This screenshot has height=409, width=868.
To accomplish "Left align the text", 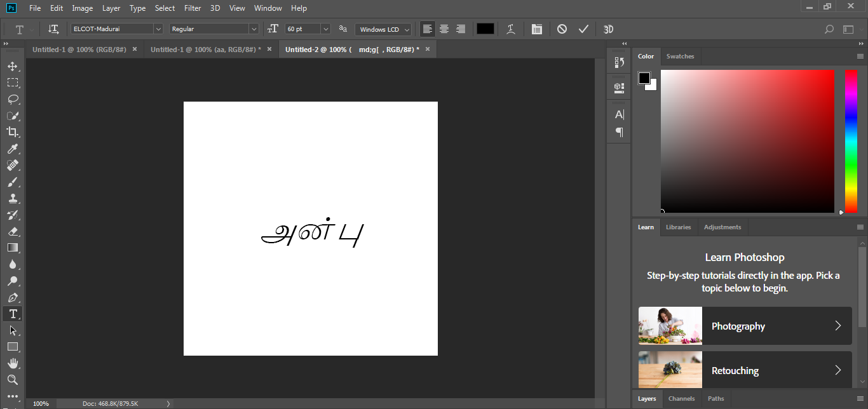I will click(x=428, y=29).
